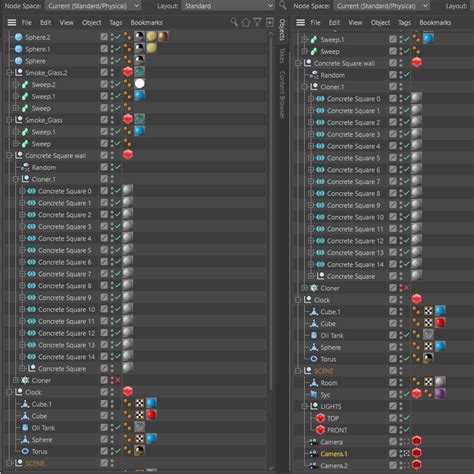The height and width of the screenshot is (474, 474).
Task: Switch to the Takes vertical tab
Action: 282,55
